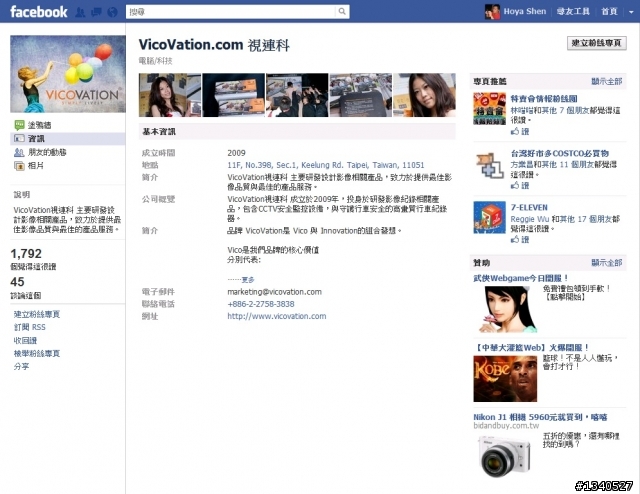
Task: Click the VicoVation.com 視連科 page title
Action: (x=214, y=45)
